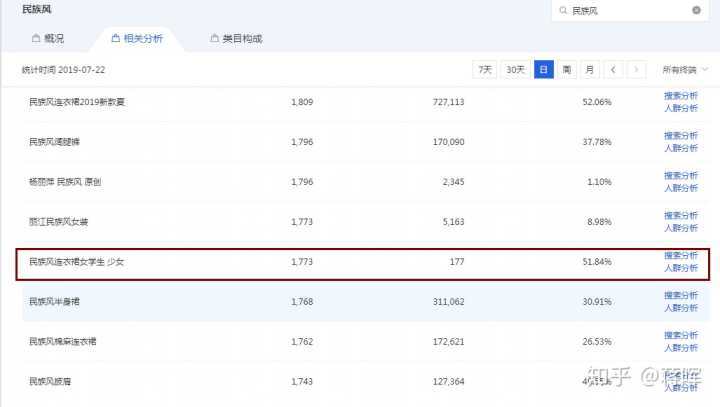Click the previous date arrow
The width and height of the screenshot is (720, 407).
[613, 69]
